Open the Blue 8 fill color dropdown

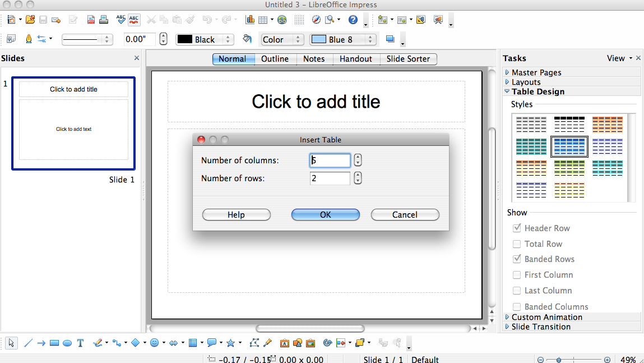[343, 39]
